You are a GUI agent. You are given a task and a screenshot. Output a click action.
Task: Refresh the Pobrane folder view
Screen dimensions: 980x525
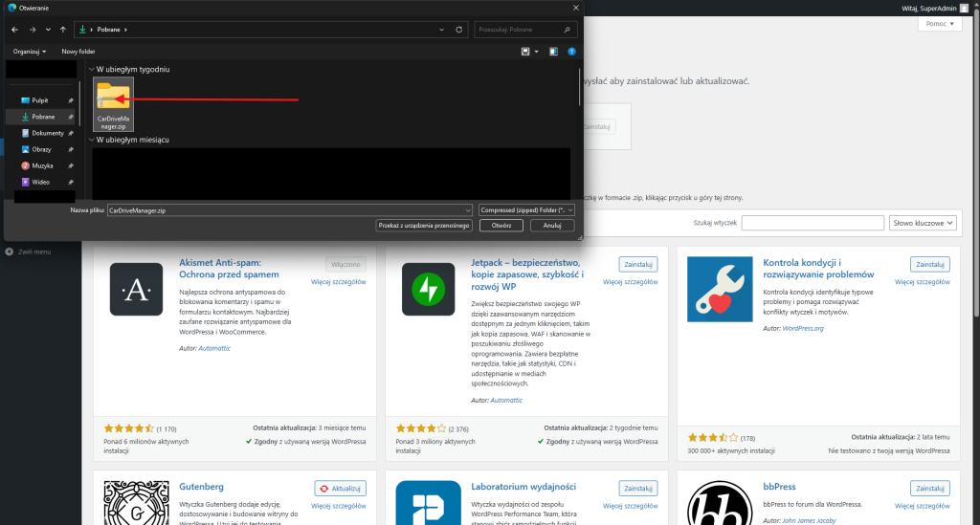coord(459,30)
